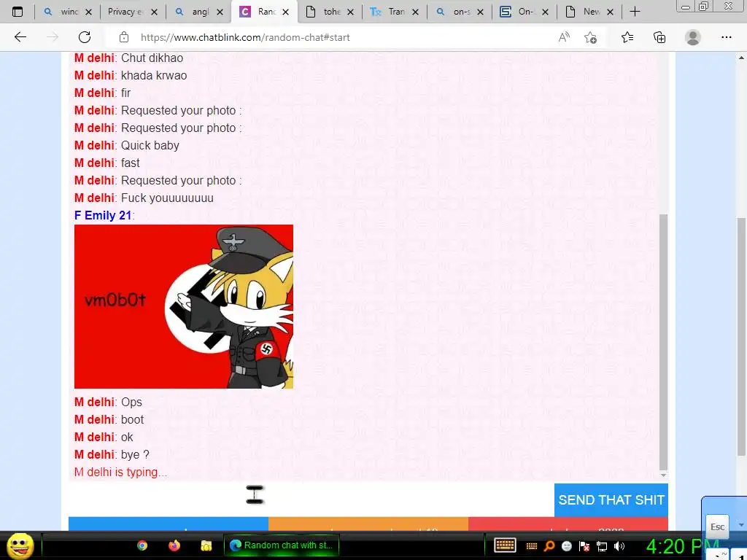Open the on-screen keyboard tray icon
The height and width of the screenshot is (560, 747).
coord(505,545)
